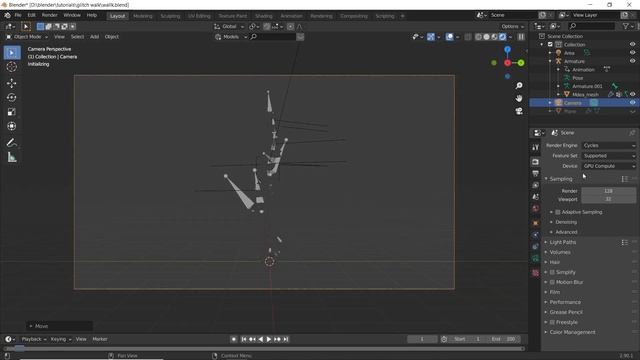The height and width of the screenshot is (360, 640).
Task: Open the Render Engine dropdown
Action: [609, 145]
